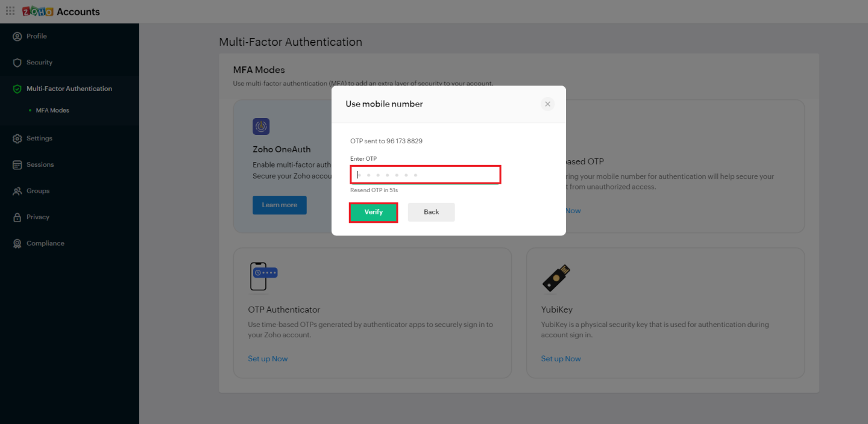Click the Accounts title in header
This screenshot has width=868, height=424.
click(78, 11)
